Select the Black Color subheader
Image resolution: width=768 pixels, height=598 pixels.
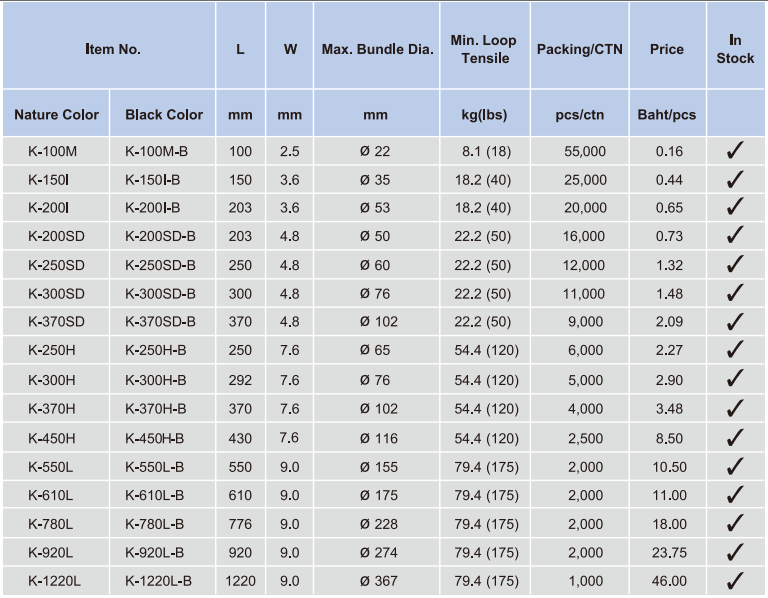coord(164,115)
